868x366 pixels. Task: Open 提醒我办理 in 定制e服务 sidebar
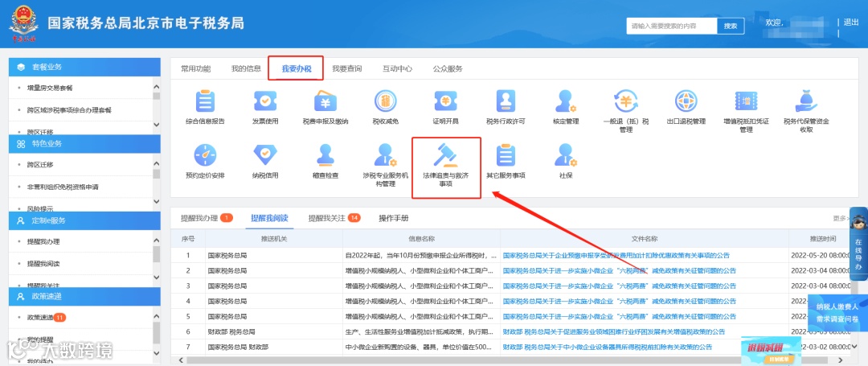(x=43, y=242)
